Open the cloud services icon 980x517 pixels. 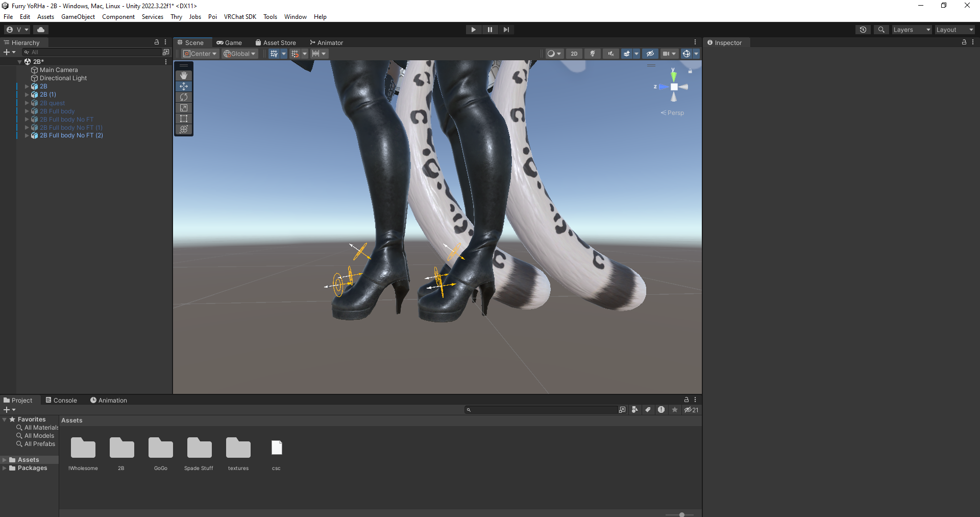pyautogui.click(x=41, y=30)
